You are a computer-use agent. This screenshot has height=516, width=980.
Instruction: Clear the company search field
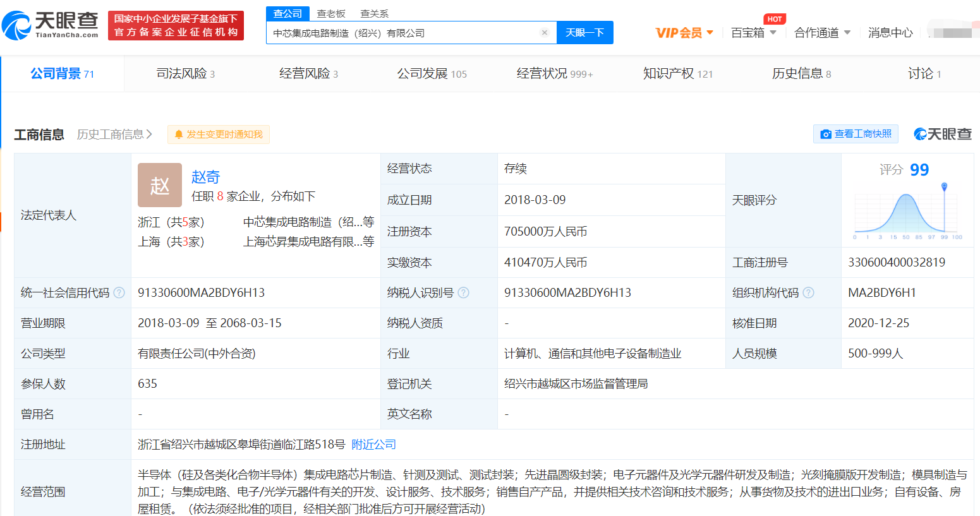[544, 33]
